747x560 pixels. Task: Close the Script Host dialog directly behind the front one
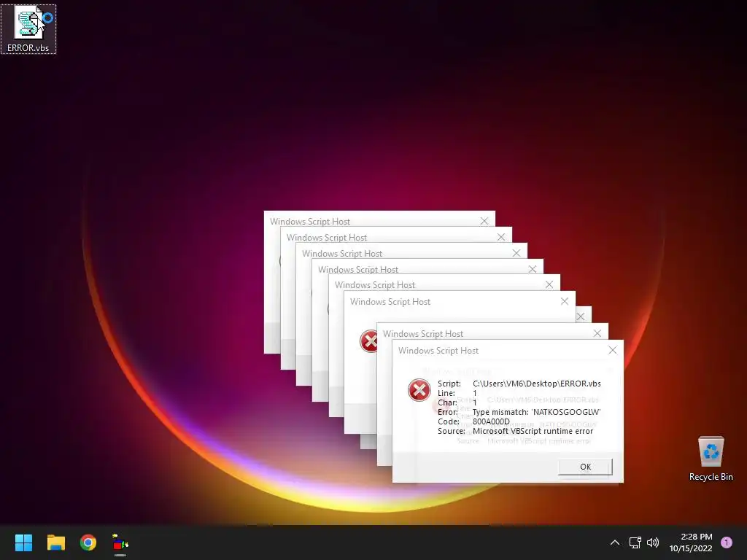tap(597, 333)
